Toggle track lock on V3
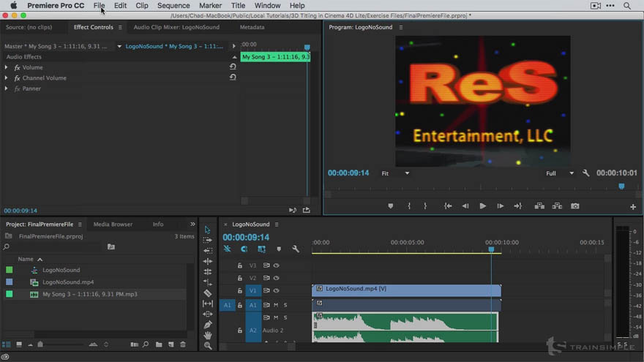The height and width of the screenshot is (362, 644). tap(240, 265)
